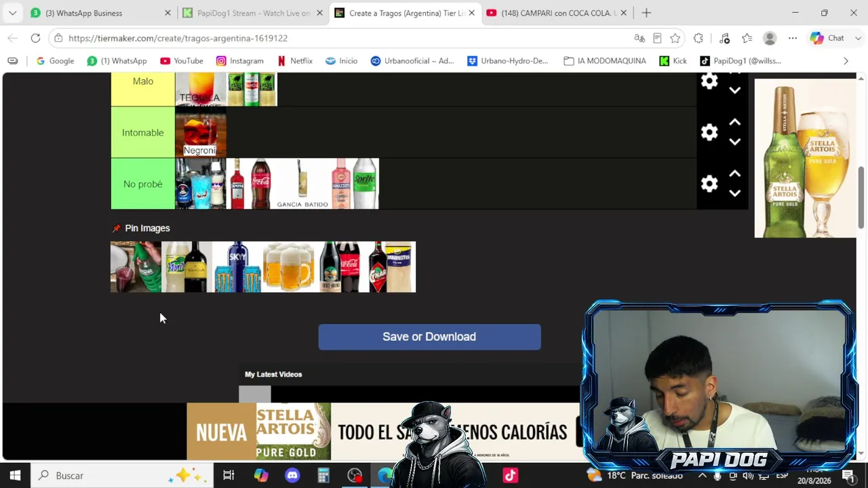
Task: Click the No probé tier label
Action: pyautogui.click(x=142, y=184)
